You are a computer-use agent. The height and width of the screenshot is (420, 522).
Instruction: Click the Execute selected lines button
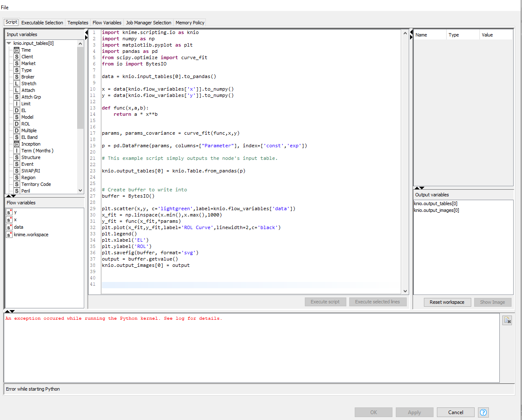(x=377, y=302)
